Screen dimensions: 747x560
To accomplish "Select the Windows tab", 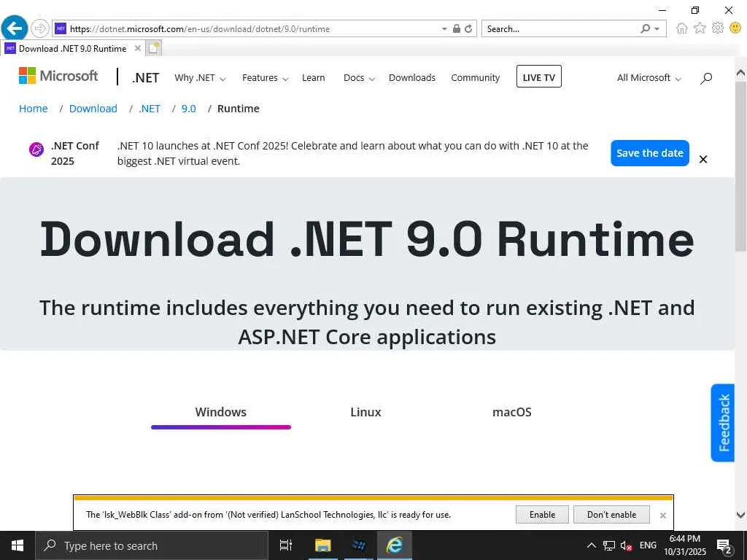I will click(x=220, y=413).
